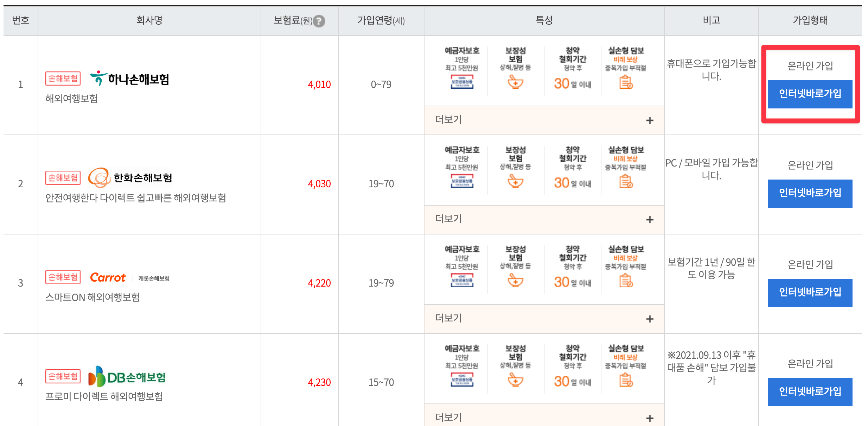Click product name 스마트ON 해외여행보험
This screenshot has width=868, height=426.
click(92, 297)
